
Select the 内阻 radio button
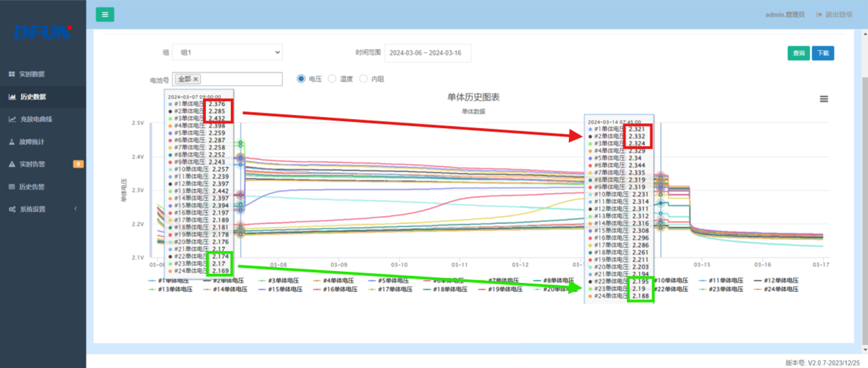coord(364,79)
